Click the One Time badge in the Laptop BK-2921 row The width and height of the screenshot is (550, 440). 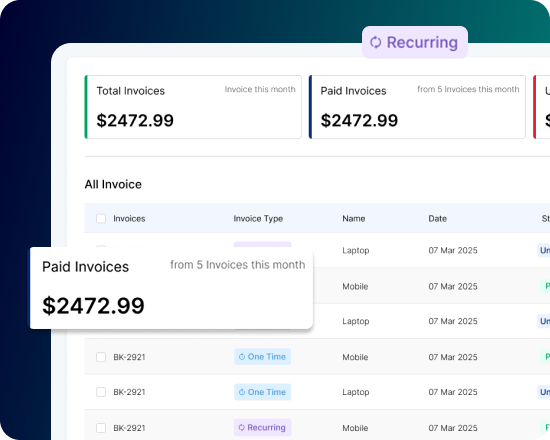click(262, 392)
